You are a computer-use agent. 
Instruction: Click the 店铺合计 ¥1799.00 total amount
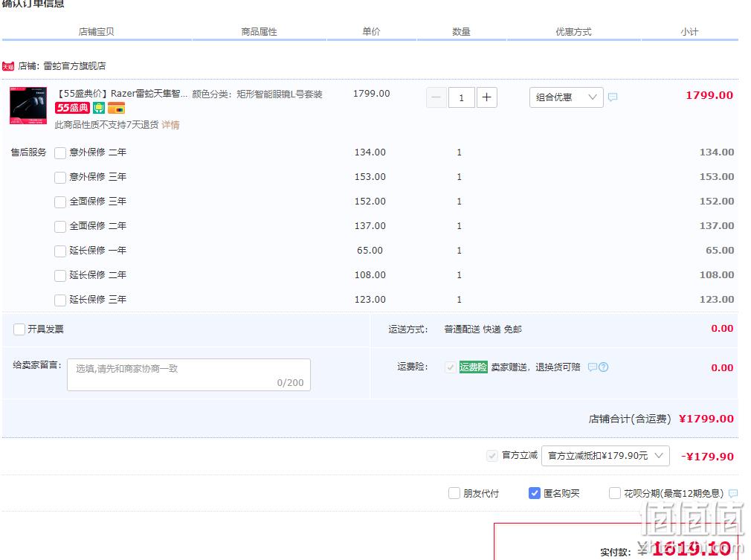pyautogui.click(x=706, y=419)
